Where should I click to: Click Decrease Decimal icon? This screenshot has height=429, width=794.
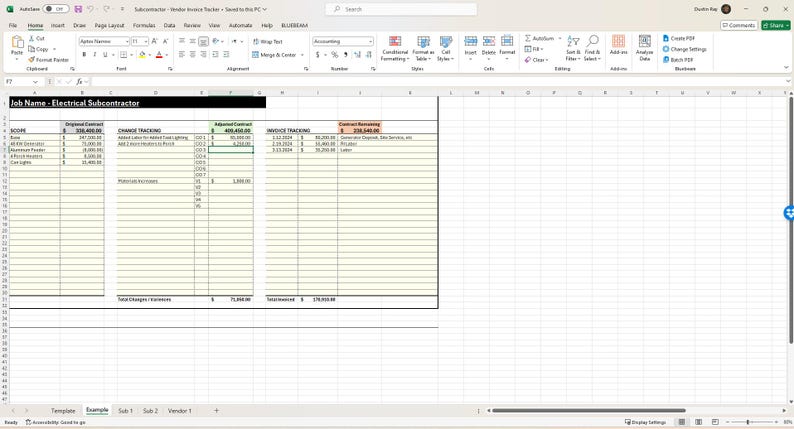369,55
